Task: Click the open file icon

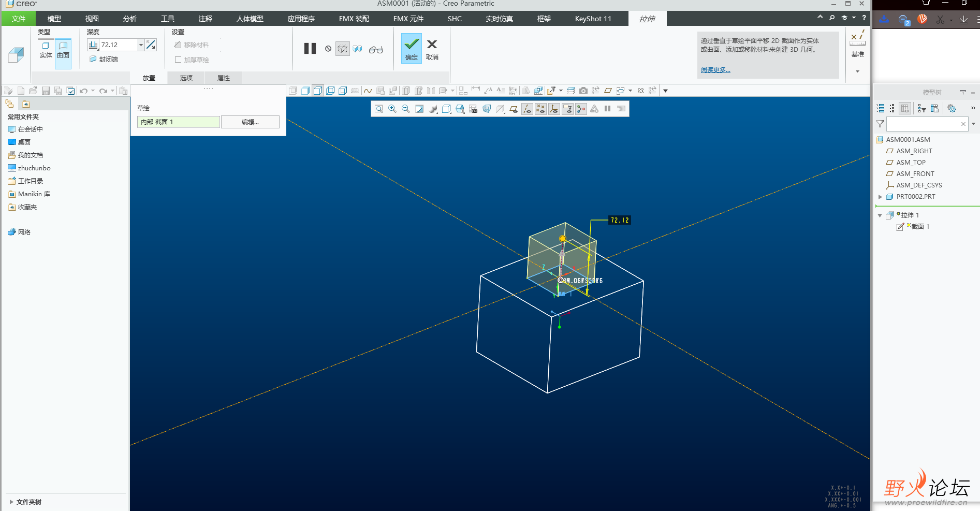Action: tap(33, 91)
